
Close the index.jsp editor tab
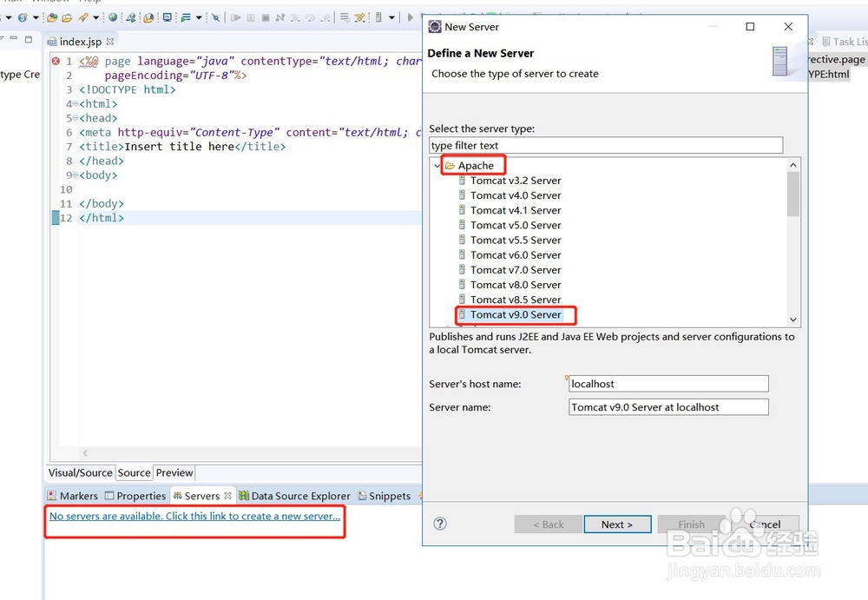[110, 42]
